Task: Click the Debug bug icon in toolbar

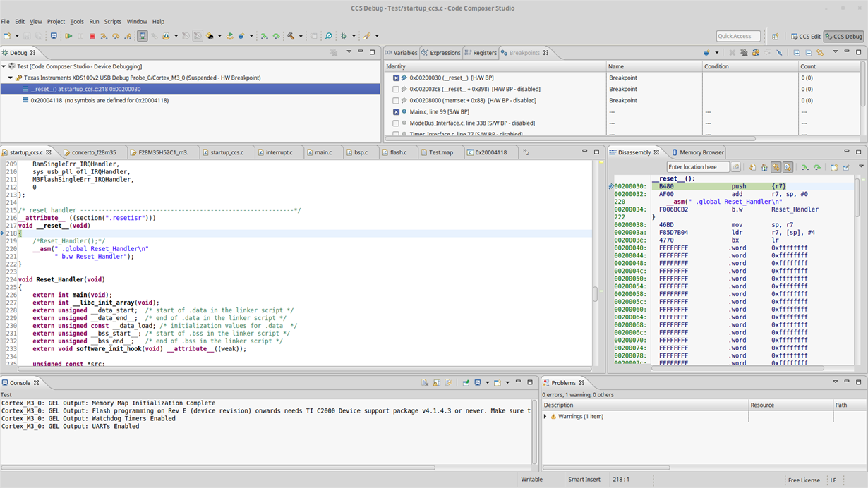Action: pos(344,35)
